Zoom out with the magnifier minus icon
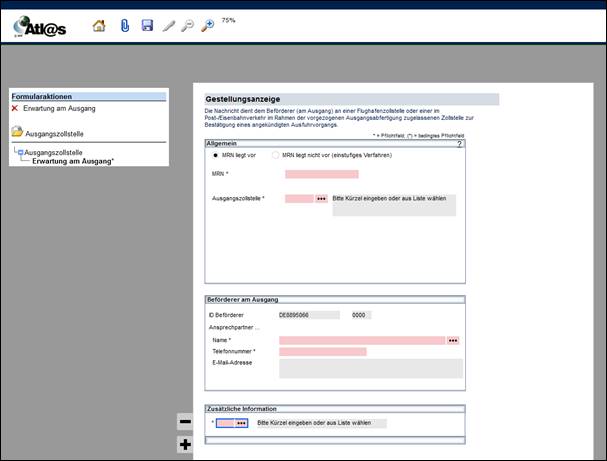This screenshot has height=461, width=607. [x=187, y=26]
